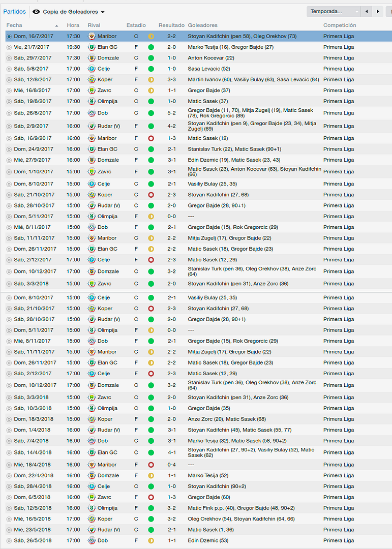Open the Domzale link on 27/9/2017 row
392x549 pixels.
point(108,160)
